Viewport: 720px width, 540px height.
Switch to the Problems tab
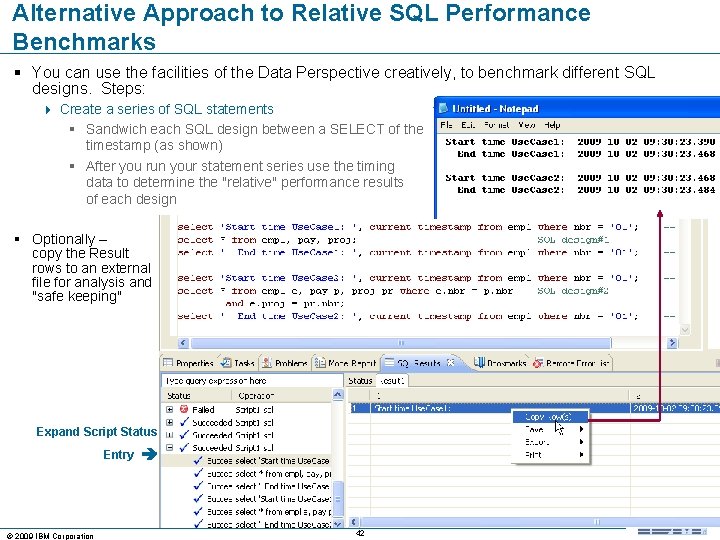coord(285,363)
